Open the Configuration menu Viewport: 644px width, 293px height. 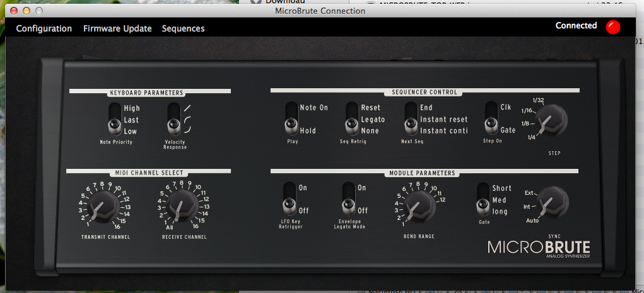[44, 28]
